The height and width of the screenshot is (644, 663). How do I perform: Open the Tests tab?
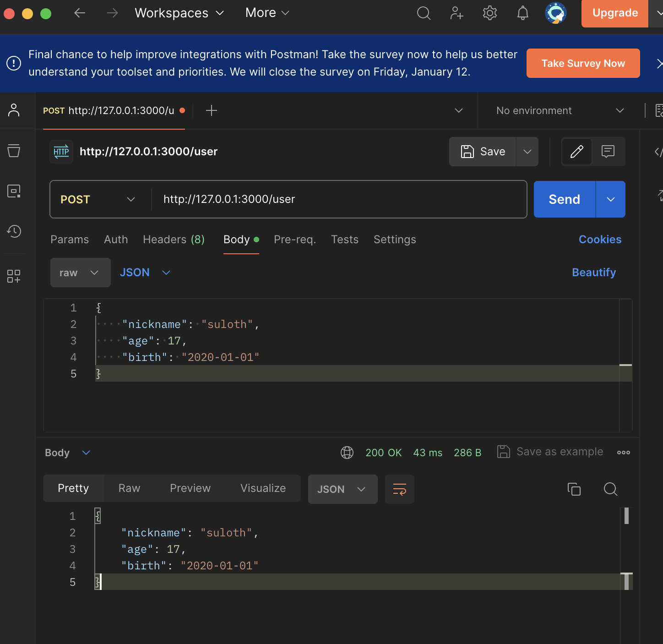click(345, 240)
